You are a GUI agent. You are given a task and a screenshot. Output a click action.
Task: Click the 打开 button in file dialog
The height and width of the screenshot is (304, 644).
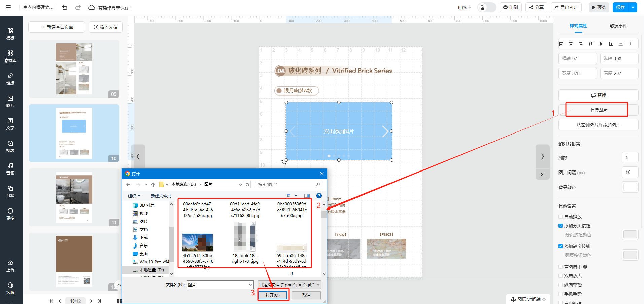point(272,295)
